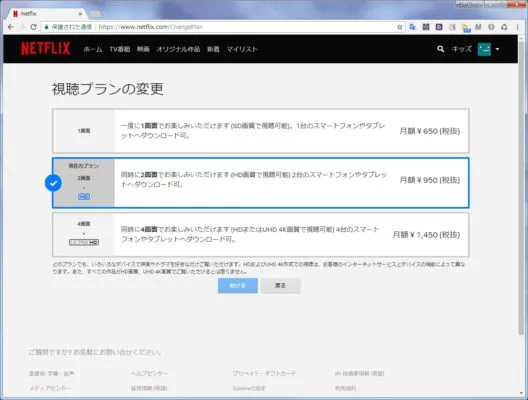This screenshot has height=400, width=528.
Task: Expand the profile menu caret beside avatar
Action: click(497, 49)
